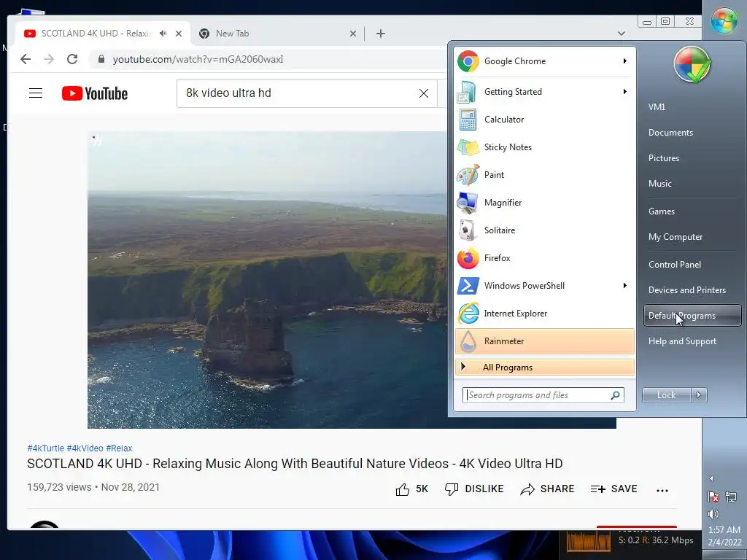This screenshot has width=747, height=560.
Task: Open Control Panel
Action: tap(675, 265)
